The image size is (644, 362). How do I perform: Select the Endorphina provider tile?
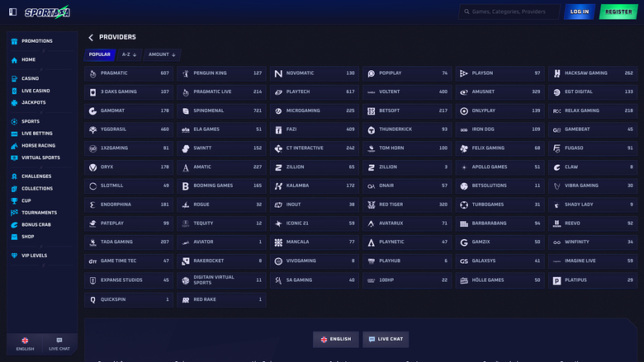(129, 205)
